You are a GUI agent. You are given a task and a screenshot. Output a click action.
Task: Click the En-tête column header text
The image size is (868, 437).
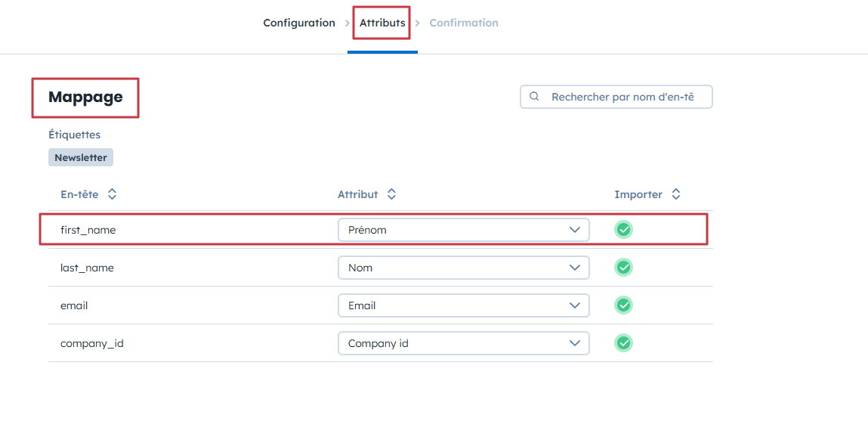(x=79, y=194)
